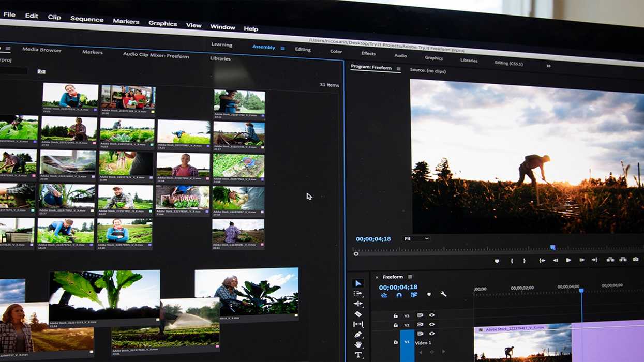
Task: Click the Mark Out button
Action: (524, 261)
